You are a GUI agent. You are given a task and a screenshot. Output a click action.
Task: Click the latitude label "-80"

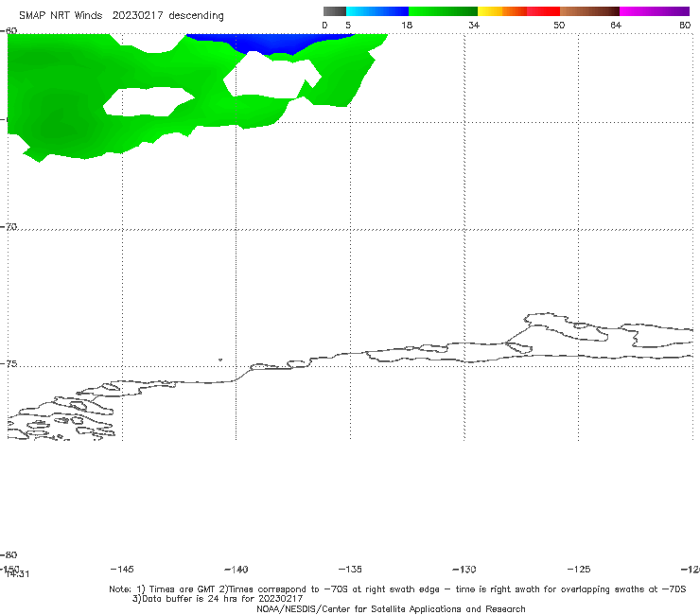pos(9,554)
